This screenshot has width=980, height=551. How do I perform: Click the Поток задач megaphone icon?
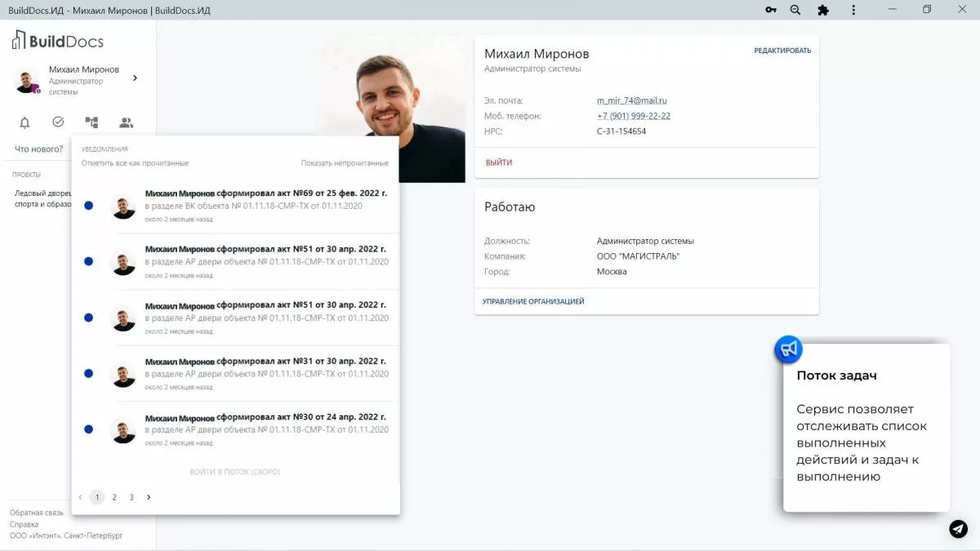click(787, 349)
